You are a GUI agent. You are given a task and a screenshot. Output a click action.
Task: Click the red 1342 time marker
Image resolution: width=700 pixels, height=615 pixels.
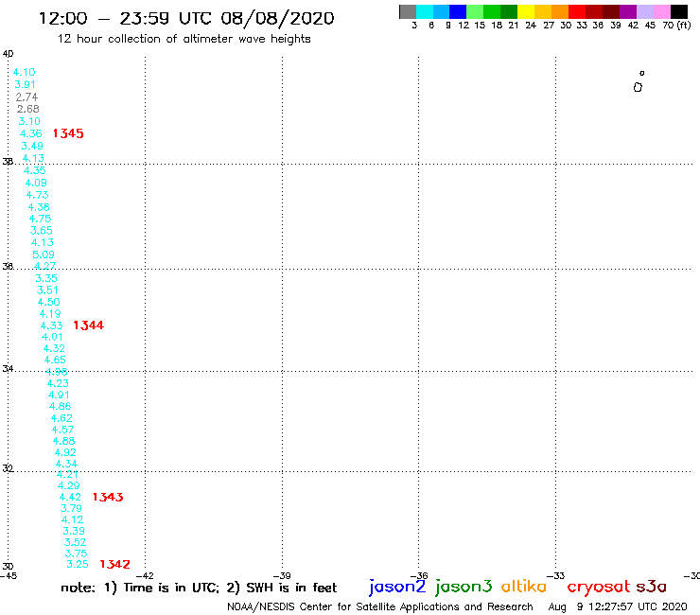click(x=114, y=564)
